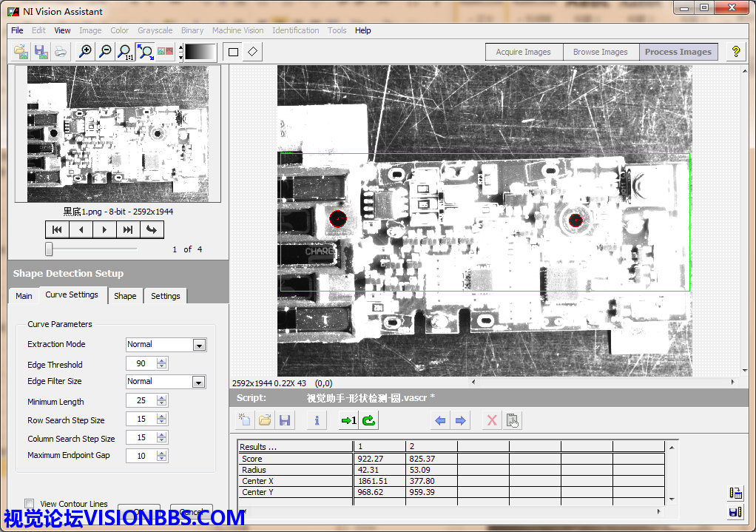Click the Open Image toolbar icon
The height and width of the screenshot is (532, 756).
tap(21, 52)
